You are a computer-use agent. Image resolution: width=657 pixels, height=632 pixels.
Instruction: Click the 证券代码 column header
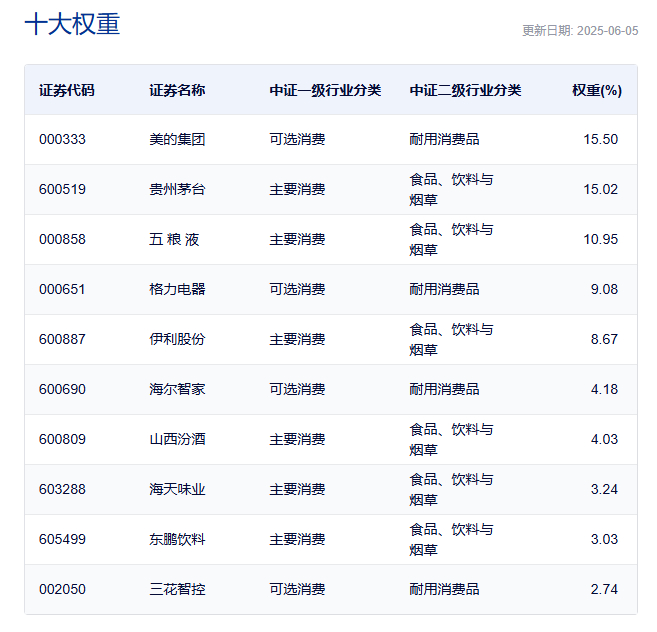pos(67,90)
